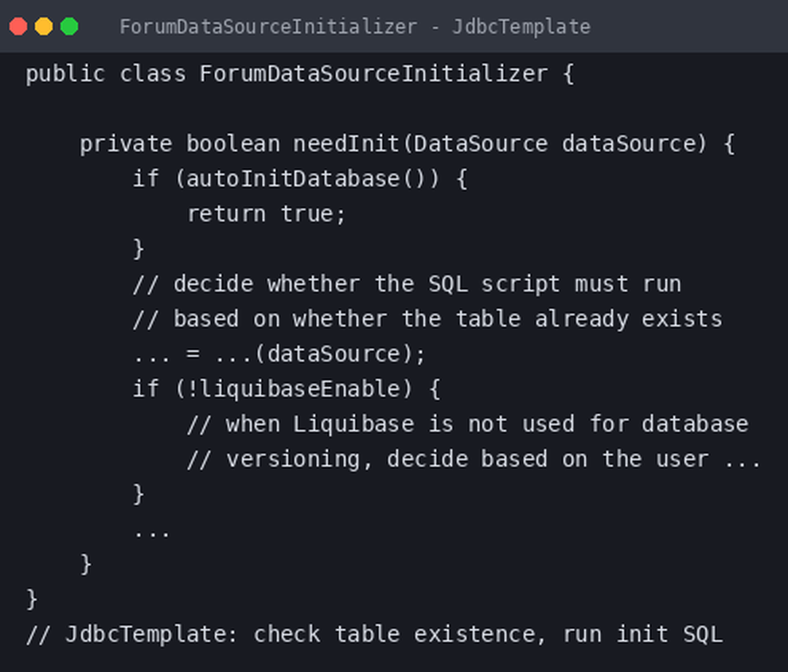The width and height of the screenshot is (788, 672).
Task: Click the green maximize window dot
Action: point(69,26)
